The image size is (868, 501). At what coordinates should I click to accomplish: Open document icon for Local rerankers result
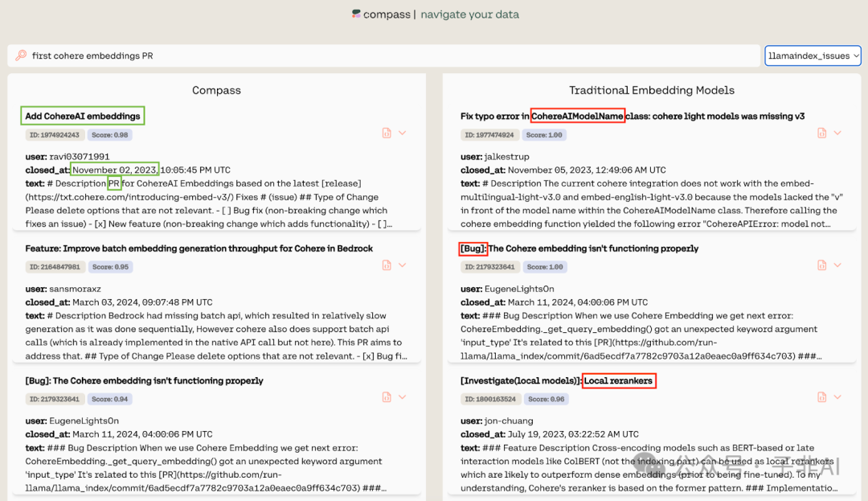821,397
